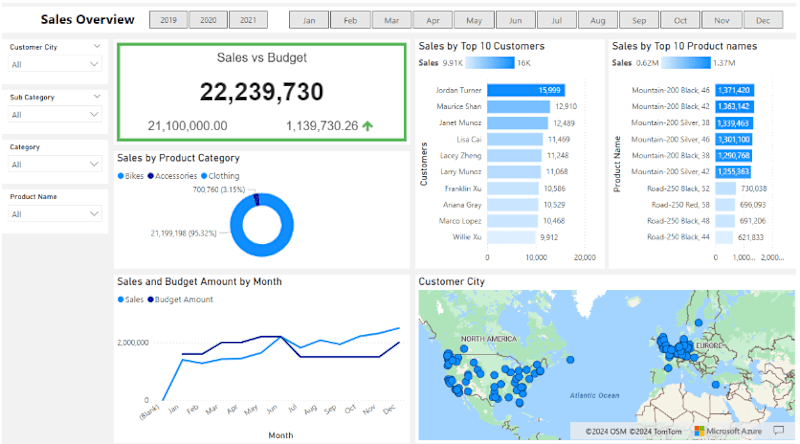Click the Sales vs Budget total 22,239,730
The width and height of the screenshot is (800, 444).
(x=261, y=92)
